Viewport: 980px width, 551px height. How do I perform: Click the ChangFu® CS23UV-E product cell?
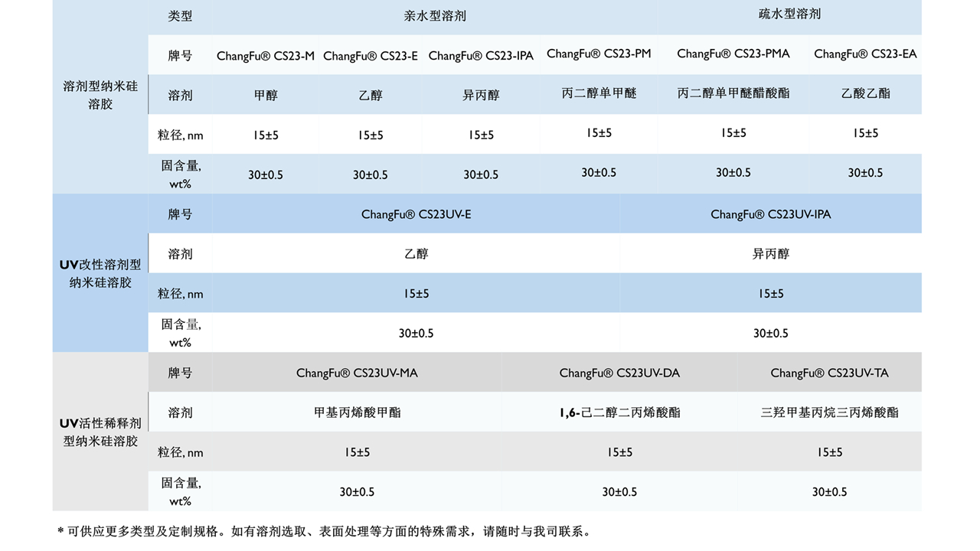click(416, 214)
